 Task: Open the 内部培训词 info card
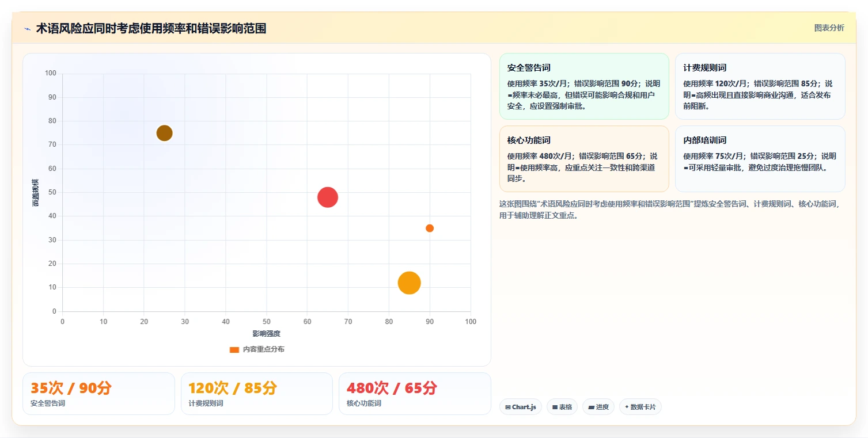point(760,159)
